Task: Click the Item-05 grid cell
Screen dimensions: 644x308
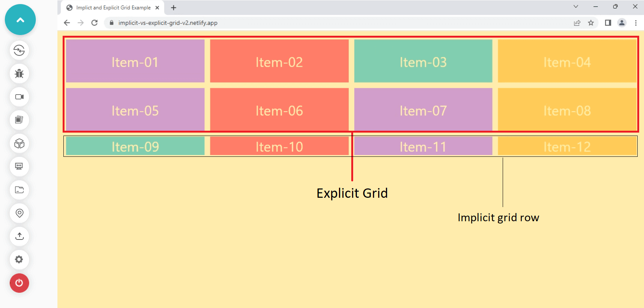Action: 135,109
